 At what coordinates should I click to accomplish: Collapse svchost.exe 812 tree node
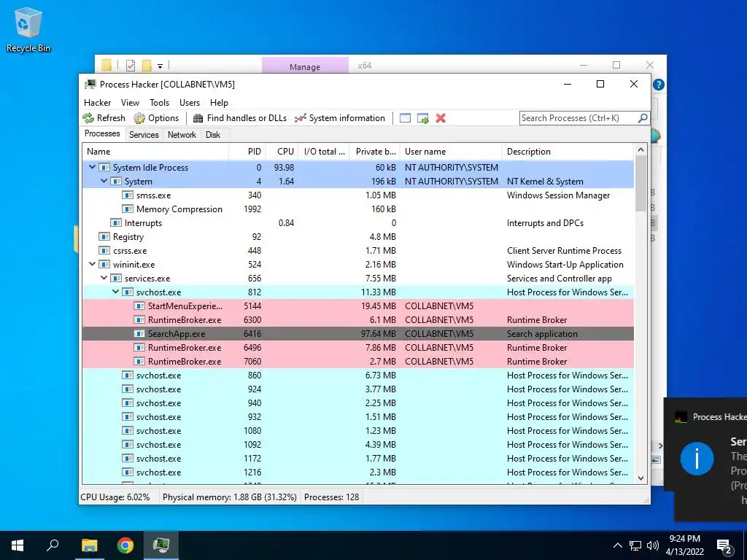[x=115, y=292]
